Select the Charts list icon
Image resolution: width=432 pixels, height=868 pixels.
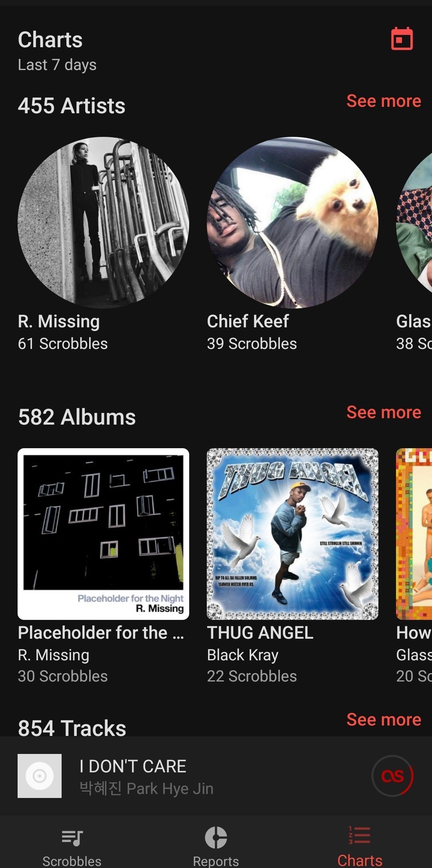pos(360,835)
